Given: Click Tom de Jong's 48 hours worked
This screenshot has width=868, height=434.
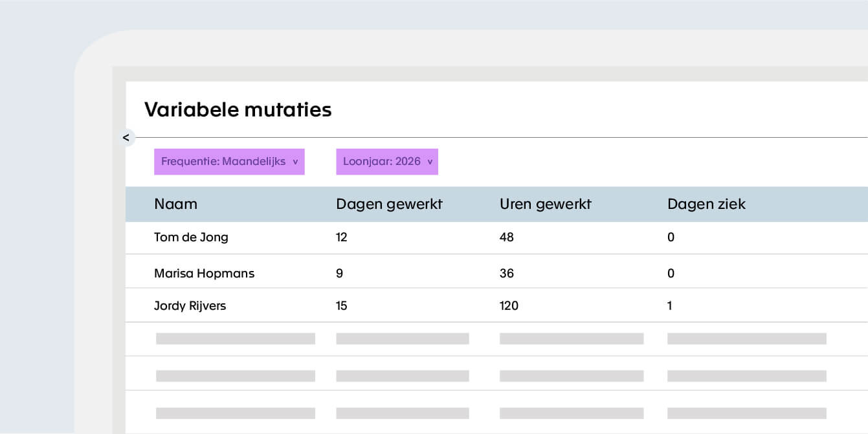Looking at the screenshot, I should tap(507, 237).
